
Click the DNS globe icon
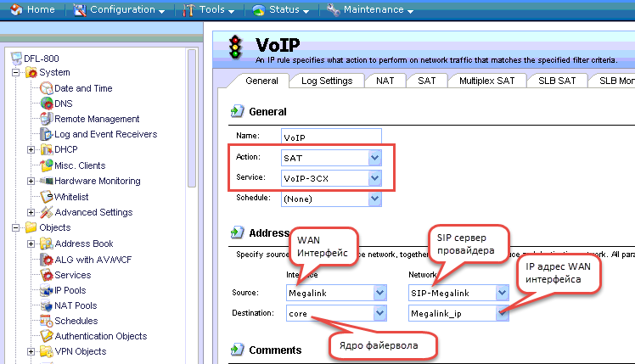click(47, 104)
